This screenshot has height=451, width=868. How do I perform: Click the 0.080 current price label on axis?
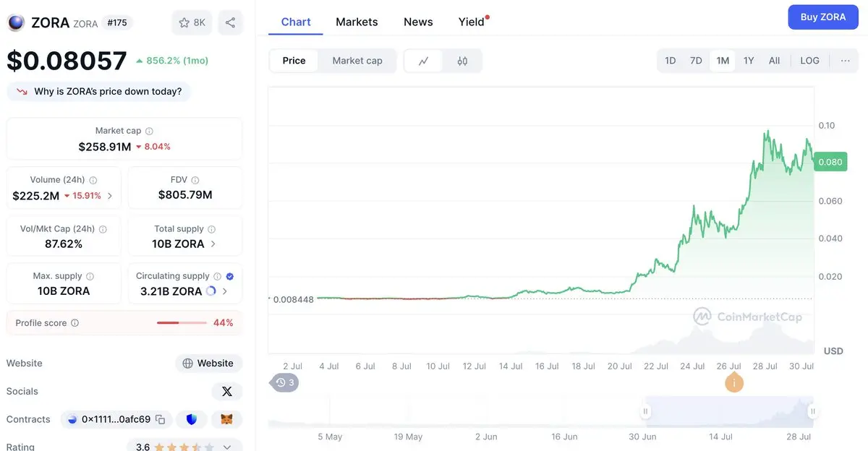pyautogui.click(x=830, y=162)
